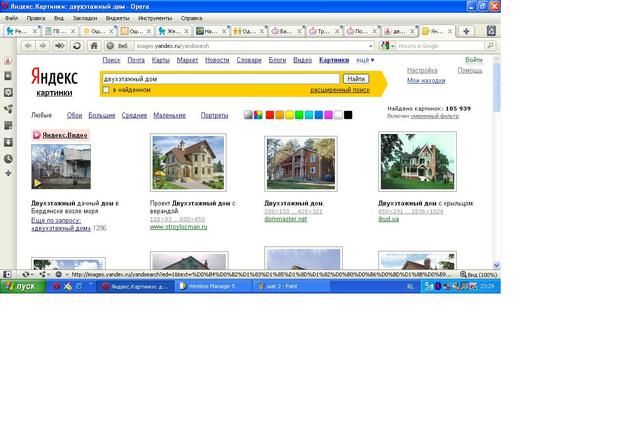Screen dimensions: 640x427
Task: Switch to 'шаг 2 - Paint' in taskbar
Action: pos(291,286)
